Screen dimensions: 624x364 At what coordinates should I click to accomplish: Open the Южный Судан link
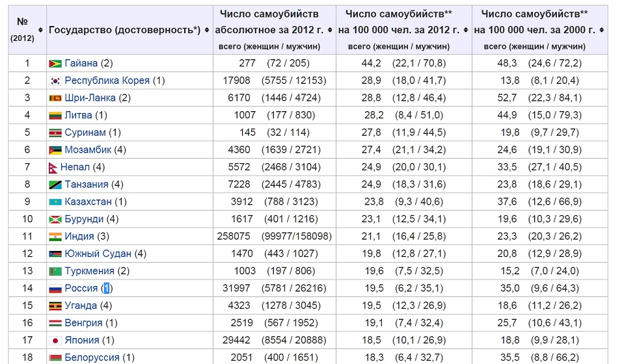[98, 253]
